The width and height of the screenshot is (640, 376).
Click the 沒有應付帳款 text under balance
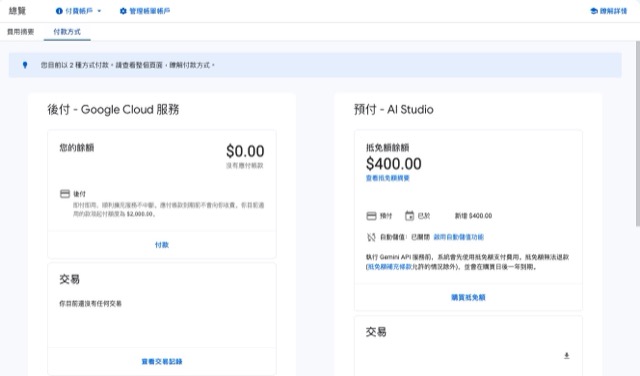pyautogui.click(x=244, y=165)
